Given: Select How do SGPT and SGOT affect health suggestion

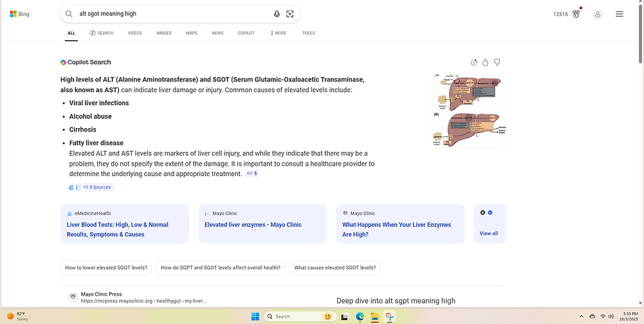Looking at the screenshot, I should tap(221, 267).
